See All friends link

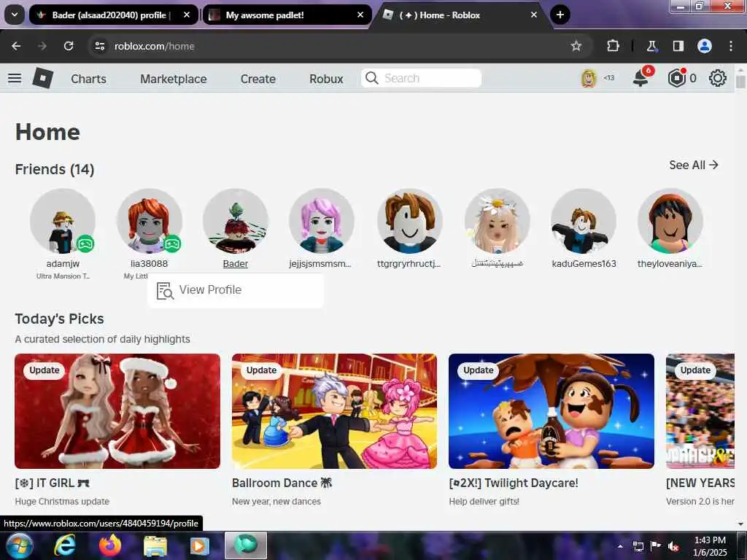pos(694,166)
